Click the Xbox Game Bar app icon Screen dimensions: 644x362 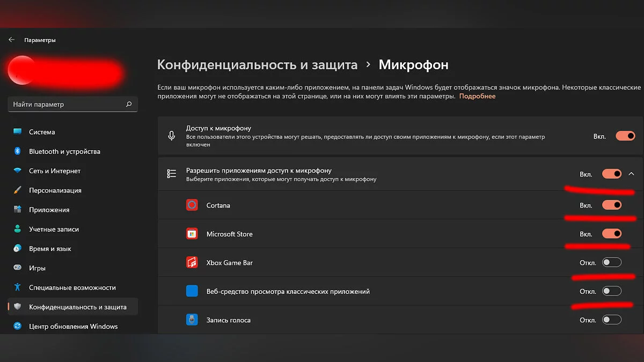pyautogui.click(x=192, y=263)
